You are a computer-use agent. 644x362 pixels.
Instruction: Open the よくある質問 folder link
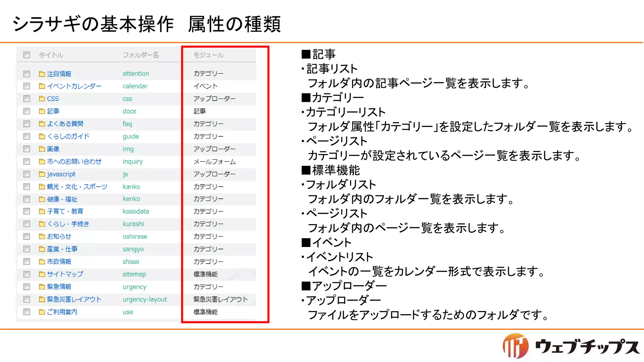tap(65, 124)
